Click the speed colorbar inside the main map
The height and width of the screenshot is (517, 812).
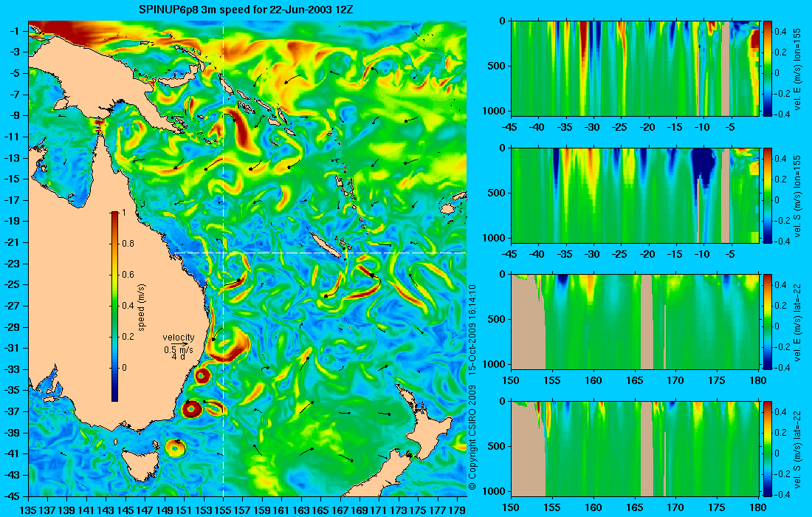pyautogui.click(x=114, y=307)
